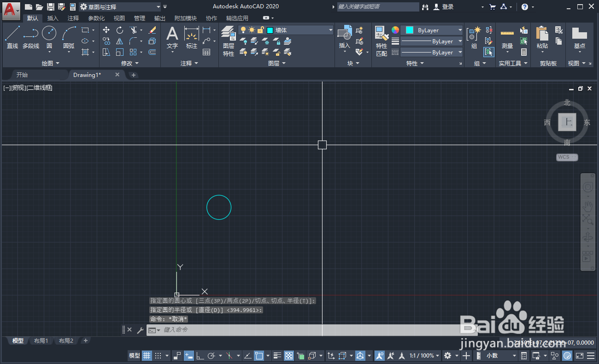Viewport: 599px width, 364px height.
Task: Click the WCS label under ViewCube
Action: [567, 157]
